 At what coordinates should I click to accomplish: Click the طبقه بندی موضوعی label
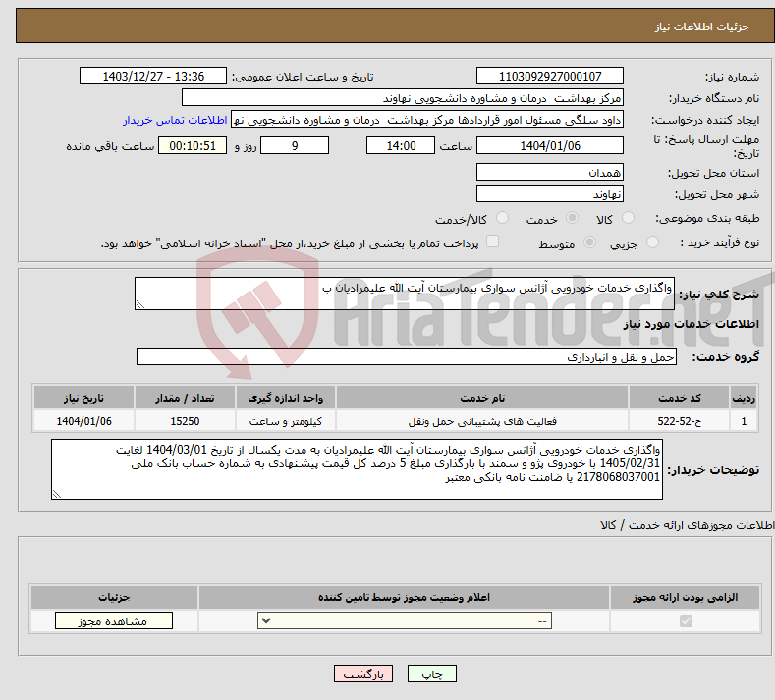(x=707, y=218)
